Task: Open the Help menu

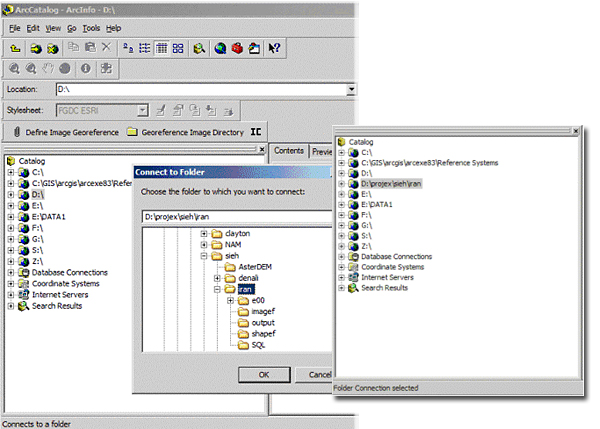Action: click(114, 28)
